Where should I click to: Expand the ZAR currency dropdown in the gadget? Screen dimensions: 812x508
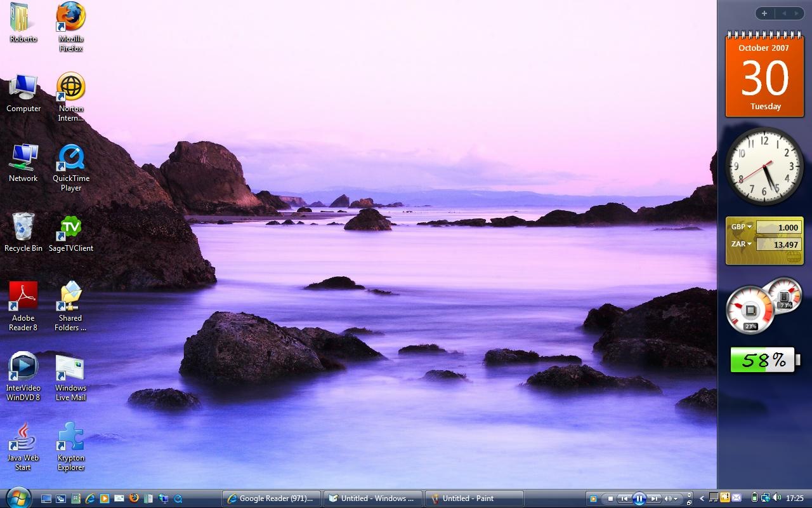pos(749,244)
